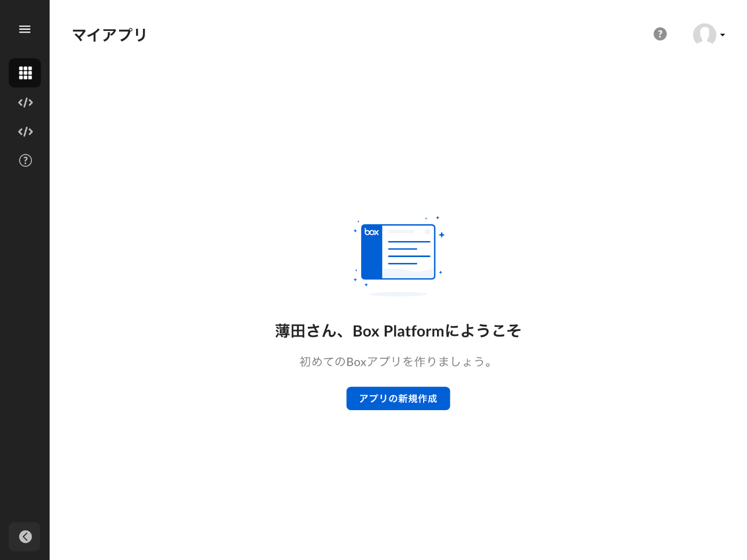The width and height of the screenshot is (747, 560).
Task: Expand the account dropdown arrow
Action: pos(722,35)
